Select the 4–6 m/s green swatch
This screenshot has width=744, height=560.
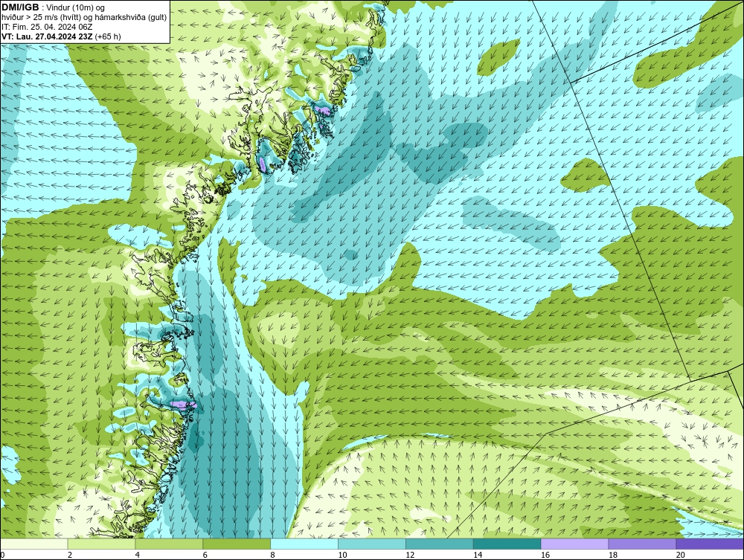tap(169, 544)
